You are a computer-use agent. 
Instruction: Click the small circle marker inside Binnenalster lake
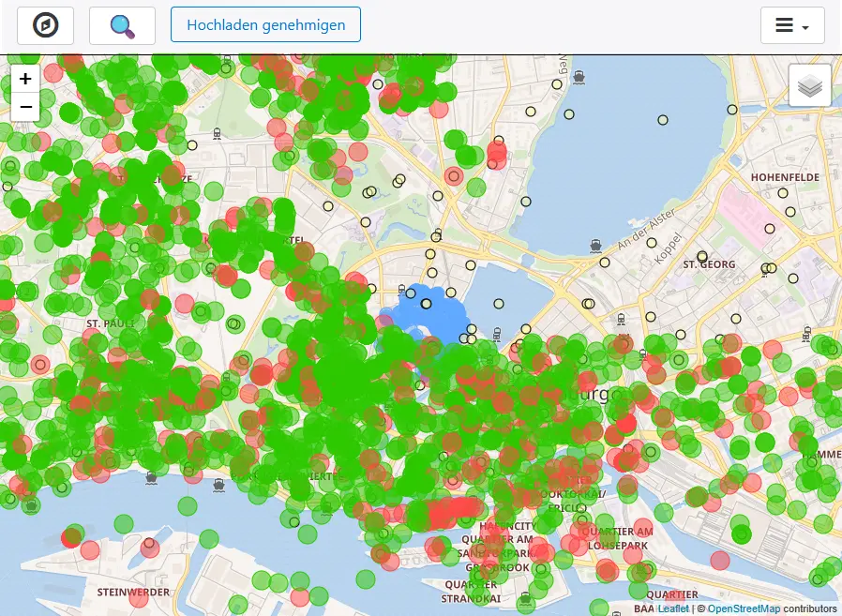[498, 304]
